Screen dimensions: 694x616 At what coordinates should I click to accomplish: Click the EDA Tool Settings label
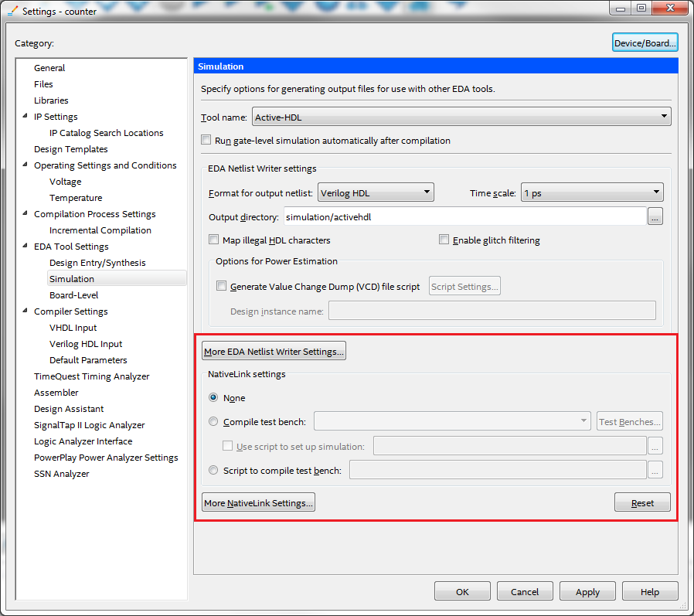click(x=71, y=247)
